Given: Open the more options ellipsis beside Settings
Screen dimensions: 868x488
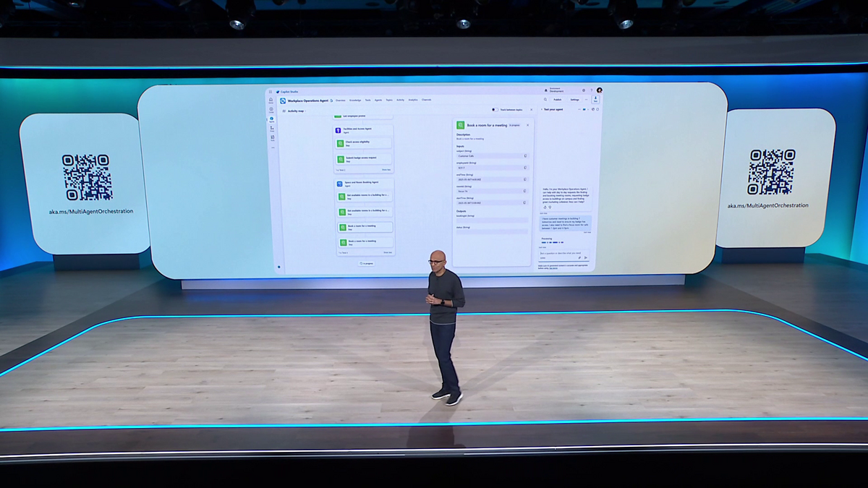Looking at the screenshot, I should pyautogui.click(x=586, y=100).
